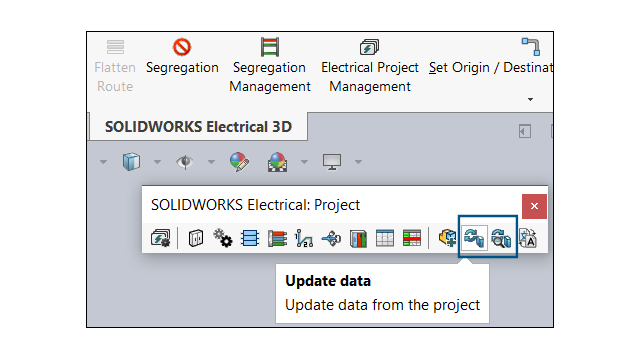Click the translate icon with letter A

(528, 238)
